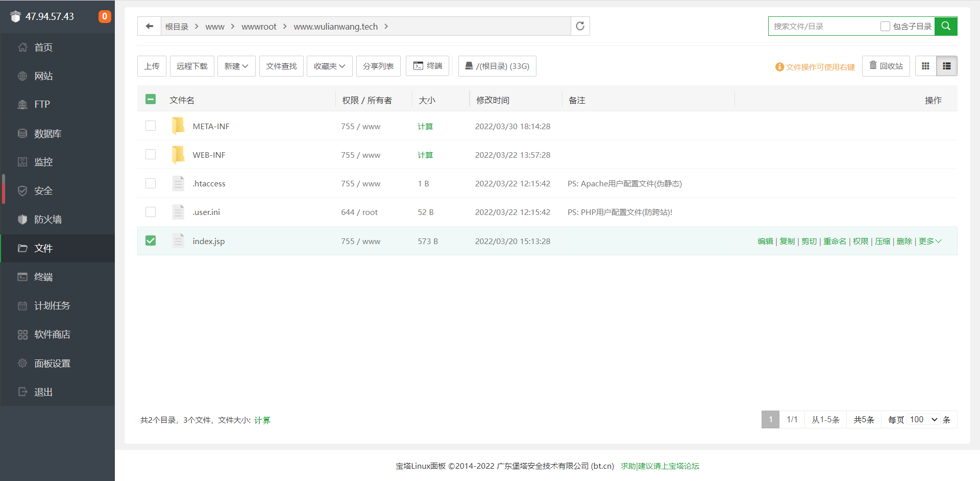The height and width of the screenshot is (481, 980).
Task: Click the .user.ini file icon
Action: (178, 212)
